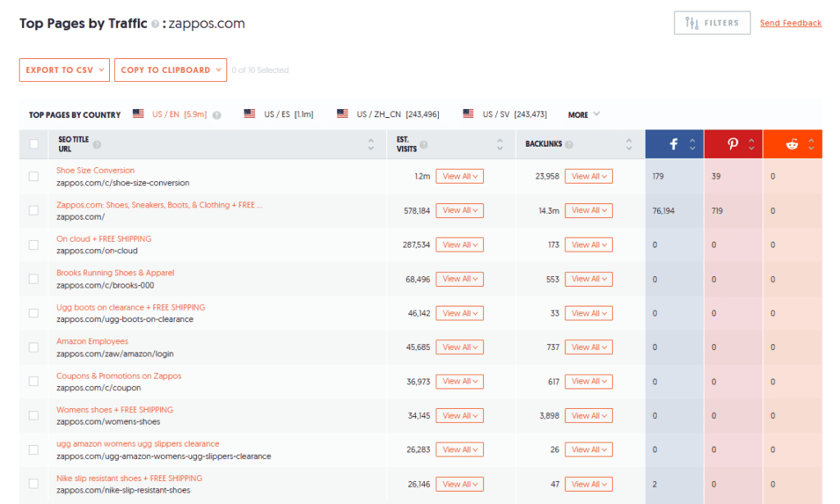The image size is (840, 504).
Task: Click the help icon beside US / EN 5.9m
Action: [x=217, y=115]
